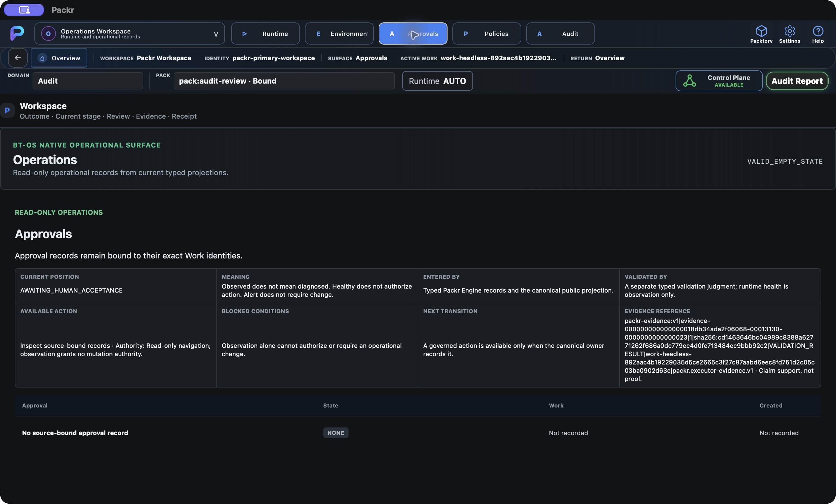Open the Help question-mark icon
836x504 pixels.
coord(818,31)
